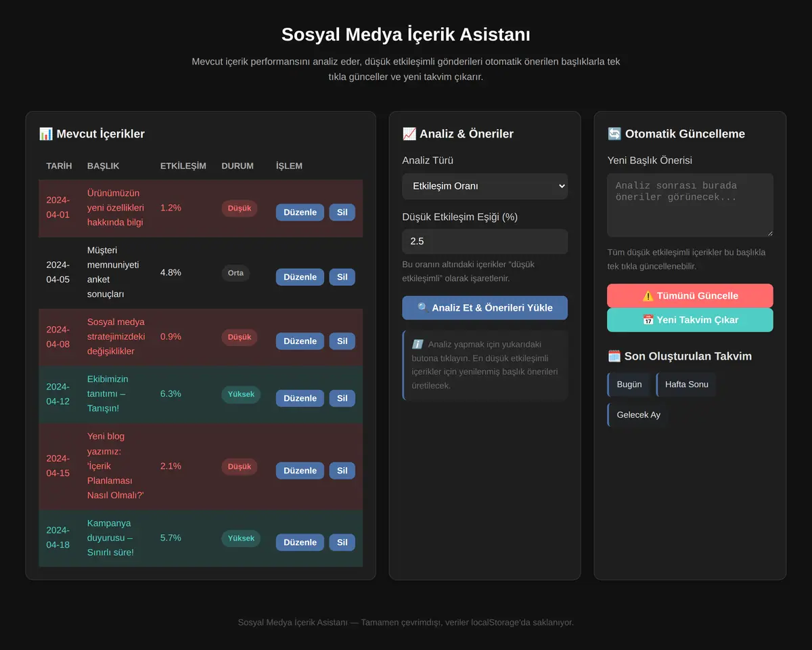Click the refresh icon beside Otomatik Güncelleme

coord(614,134)
